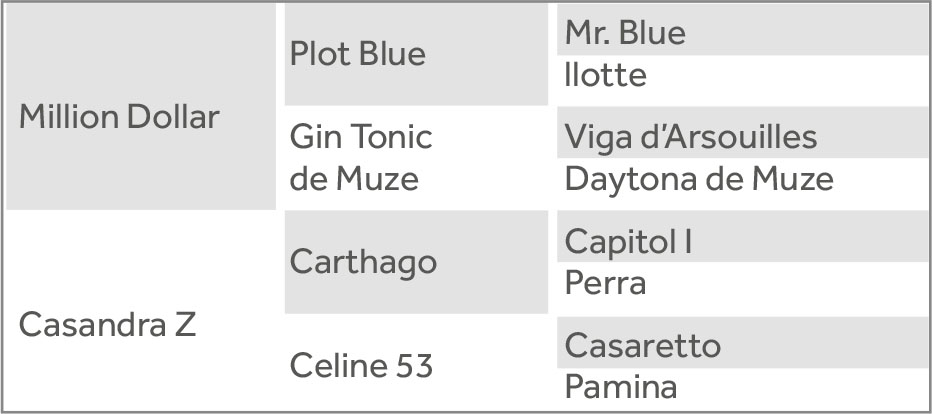Click the Million Dollar sire cell
The width and height of the screenshot is (932, 414).
click(141, 106)
